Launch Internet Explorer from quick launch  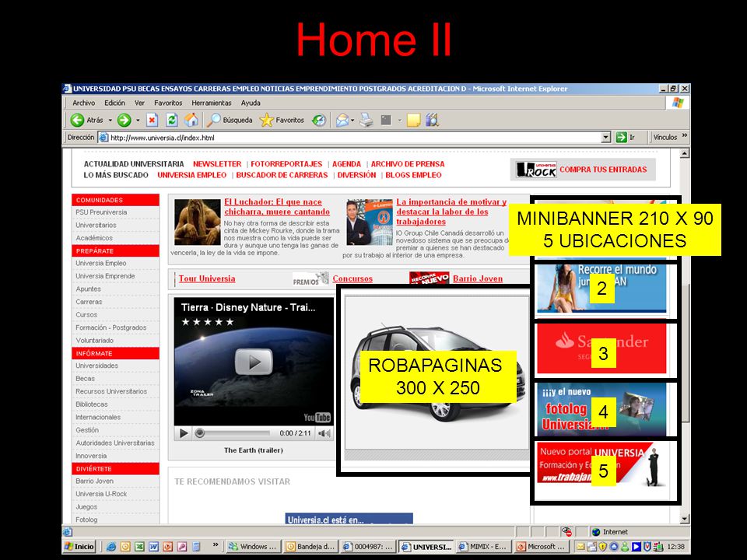[x=111, y=547]
